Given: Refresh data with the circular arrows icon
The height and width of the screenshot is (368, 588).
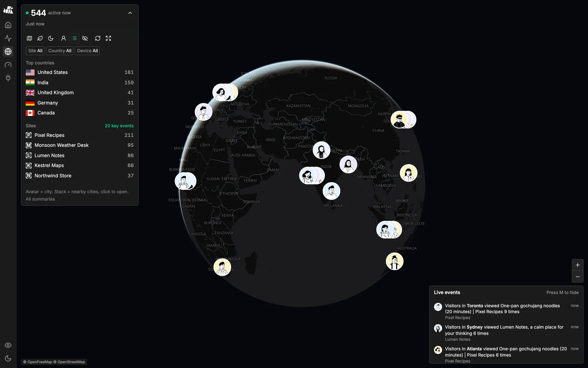Looking at the screenshot, I should (98, 38).
